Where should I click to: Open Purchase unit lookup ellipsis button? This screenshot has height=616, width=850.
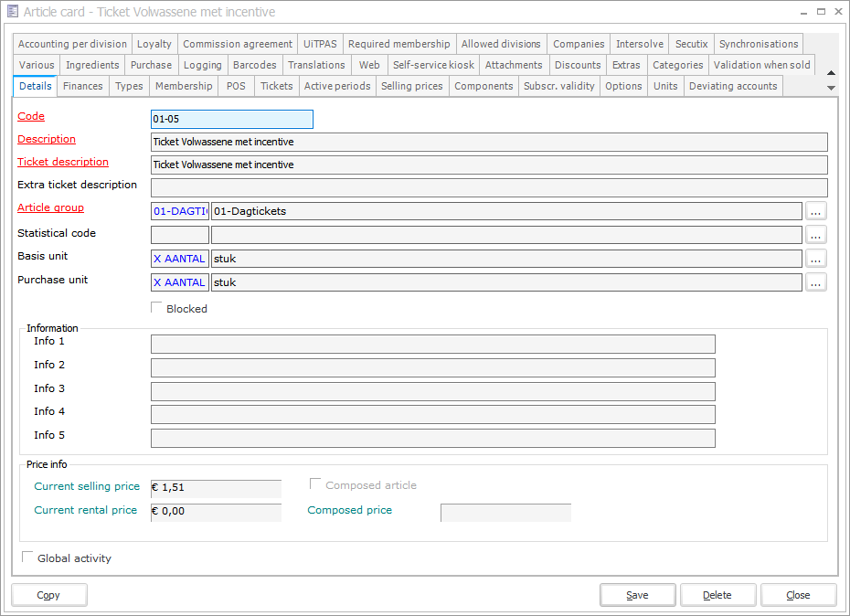pyautogui.click(x=816, y=282)
